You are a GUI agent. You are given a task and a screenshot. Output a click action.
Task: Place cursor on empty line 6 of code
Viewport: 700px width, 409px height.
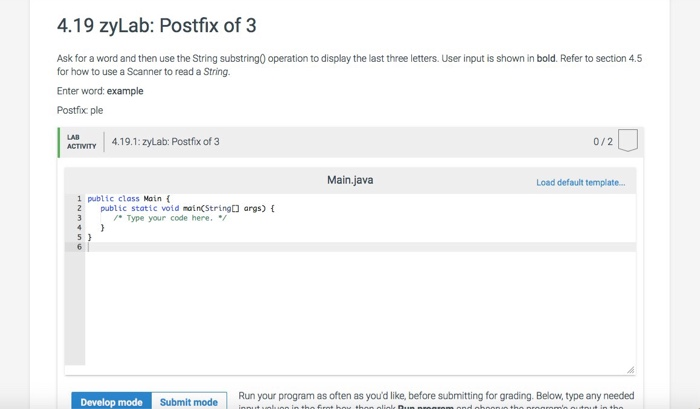pos(361,247)
